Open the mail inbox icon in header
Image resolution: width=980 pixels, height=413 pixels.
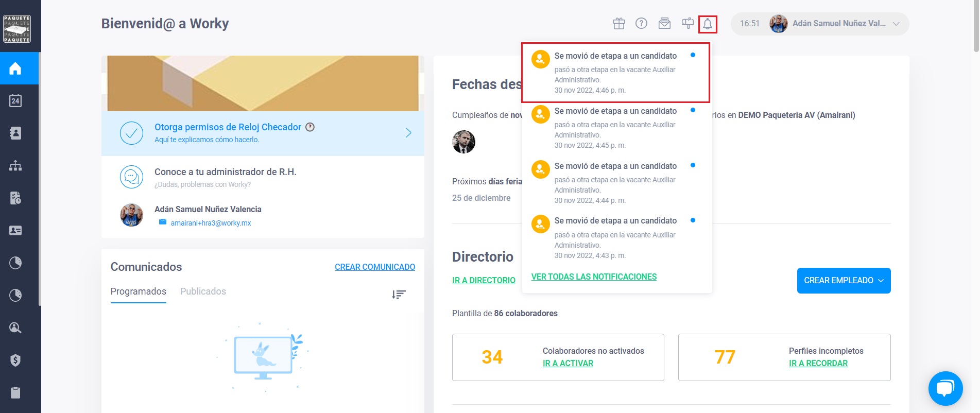coord(664,24)
